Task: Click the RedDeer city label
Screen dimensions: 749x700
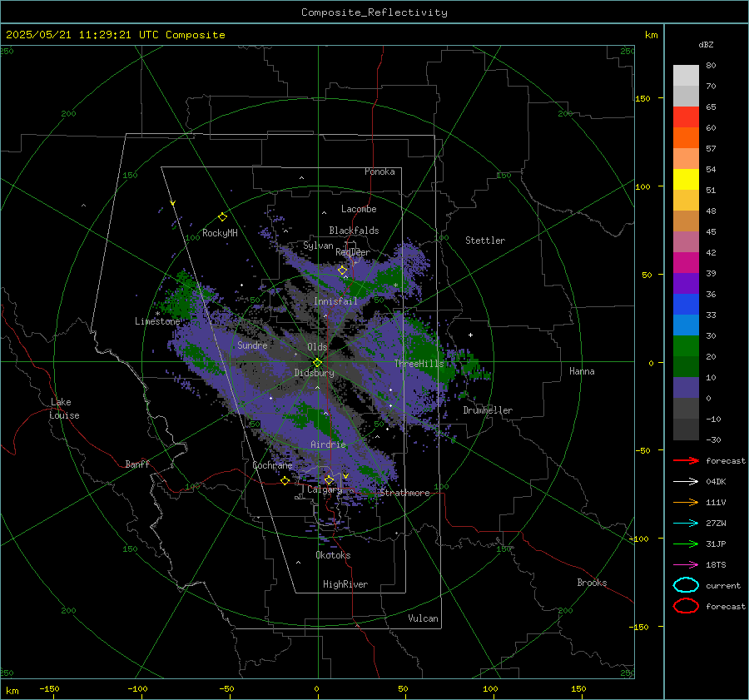Action: pyautogui.click(x=353, y=252)
